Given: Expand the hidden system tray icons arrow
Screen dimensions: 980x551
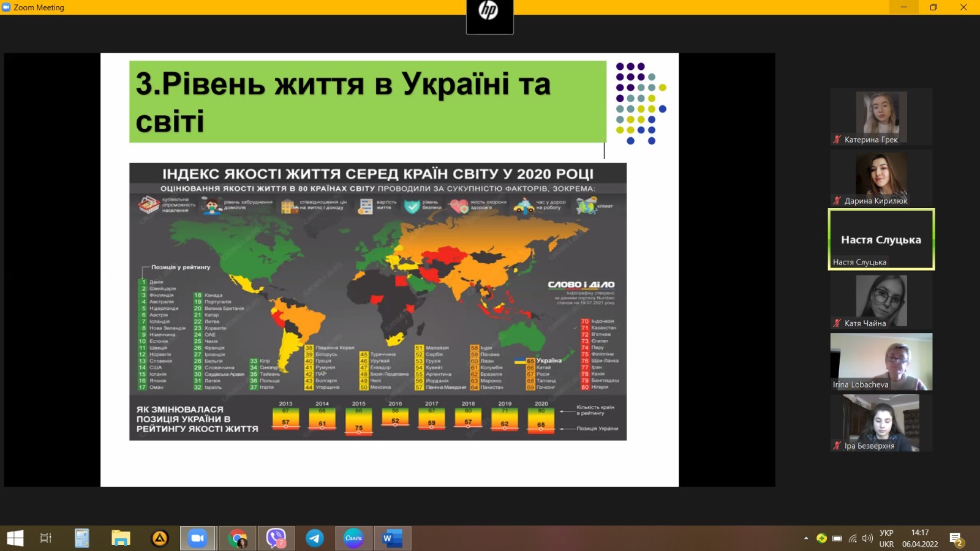Looking at the screenshot, I should pos(806,538).
